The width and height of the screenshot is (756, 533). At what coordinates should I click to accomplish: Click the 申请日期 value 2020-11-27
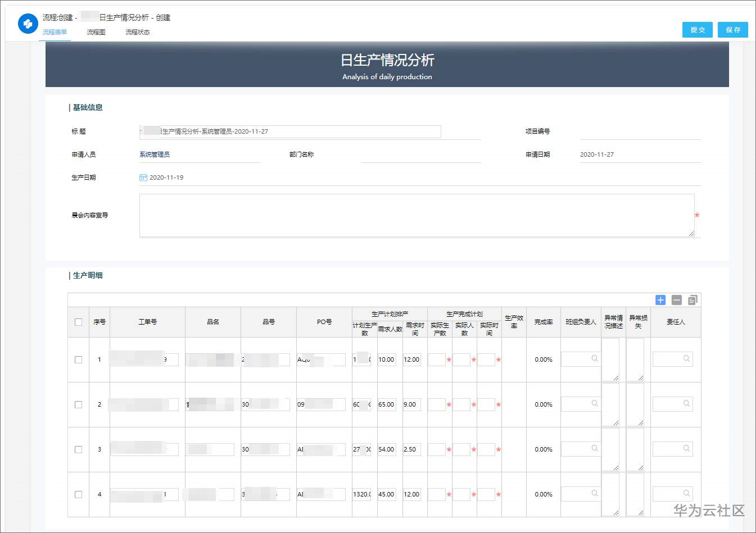[597, 154]
